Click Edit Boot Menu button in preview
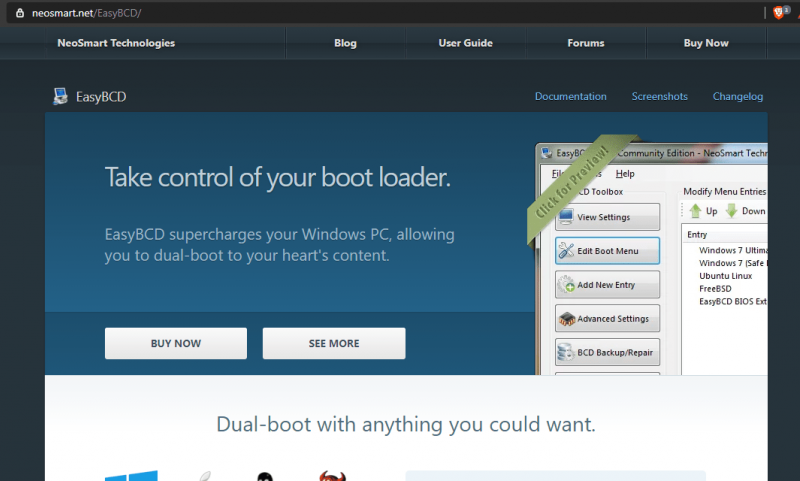 coord(607,250)
